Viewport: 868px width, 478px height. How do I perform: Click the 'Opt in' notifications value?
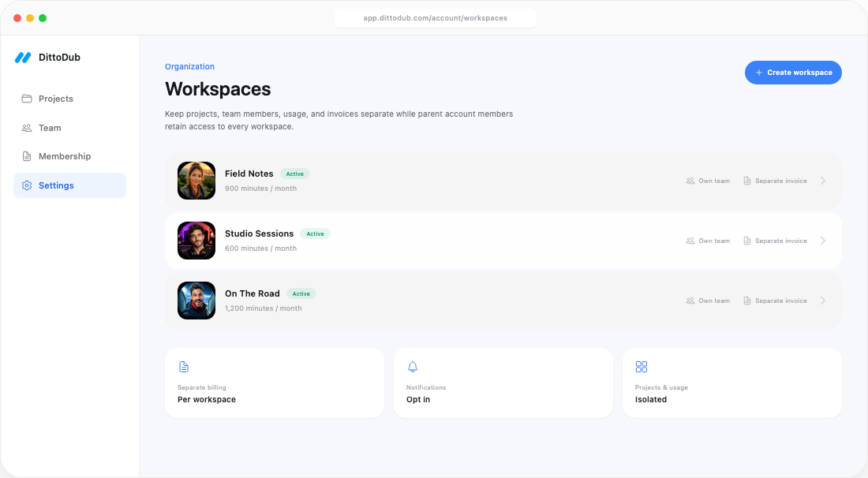click(418, 399)
